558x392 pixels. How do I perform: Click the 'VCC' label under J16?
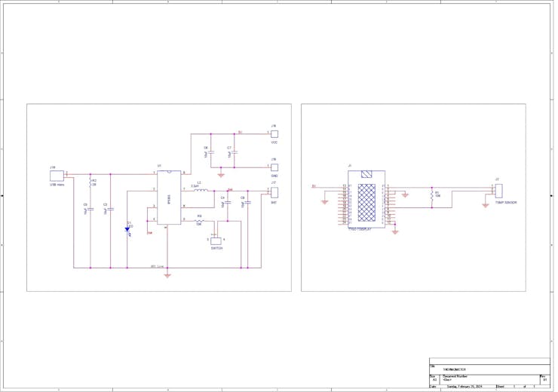point(274,142)
